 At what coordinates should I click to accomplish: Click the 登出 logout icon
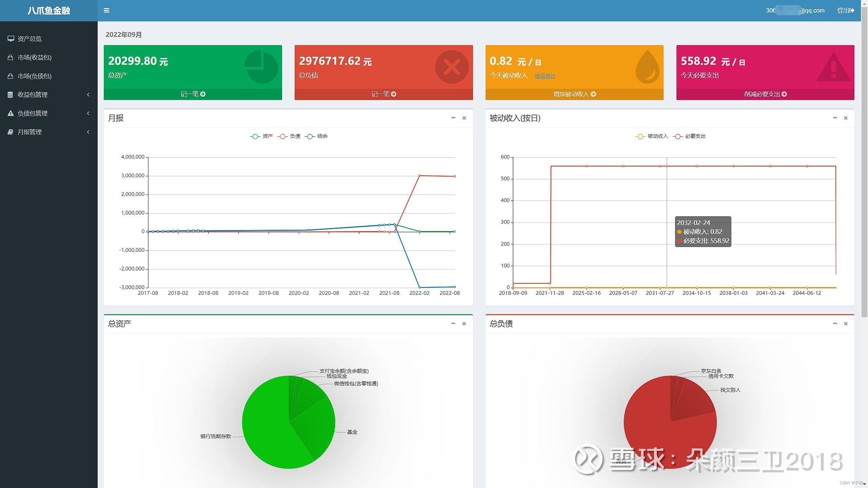tap(852, 11)
